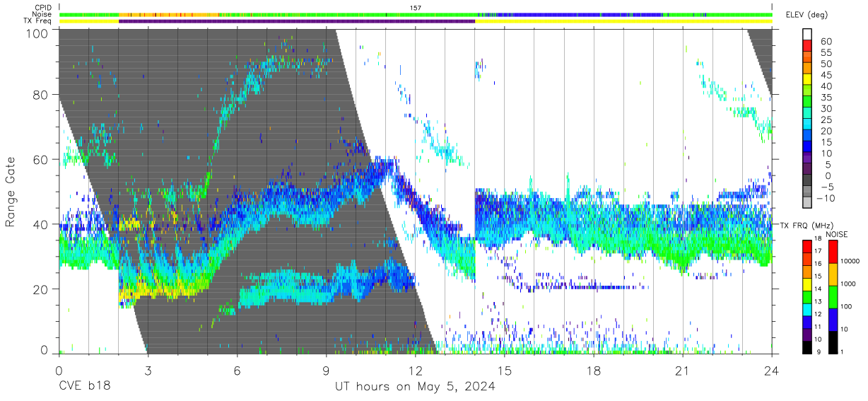Click the 15 tick on UT hours axis
Image resolution: width=868 pixels, height=401 pixels.
pyautogui.click(x=505, y=371)
